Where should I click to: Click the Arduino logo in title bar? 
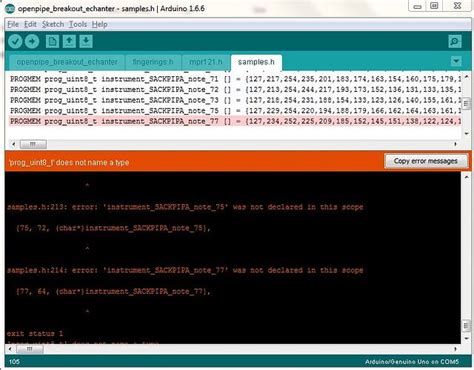pyautogui.click(x=10, y=8)
